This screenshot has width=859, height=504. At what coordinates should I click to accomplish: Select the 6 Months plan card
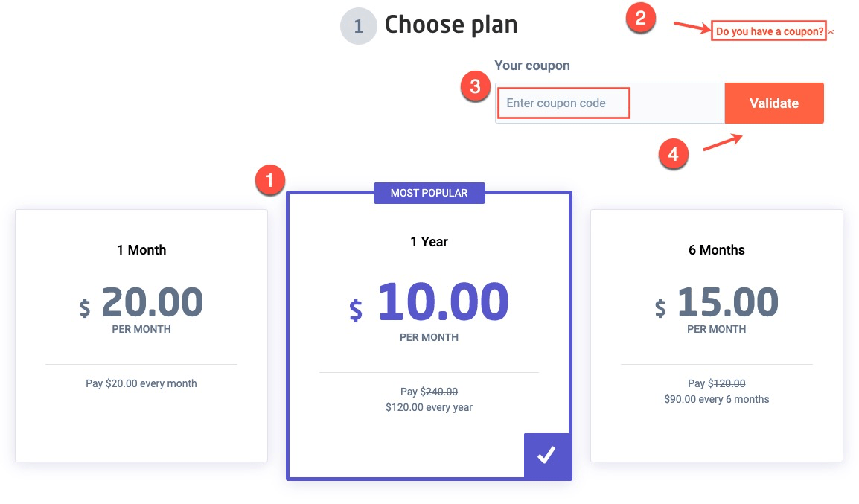coord(717,335)
